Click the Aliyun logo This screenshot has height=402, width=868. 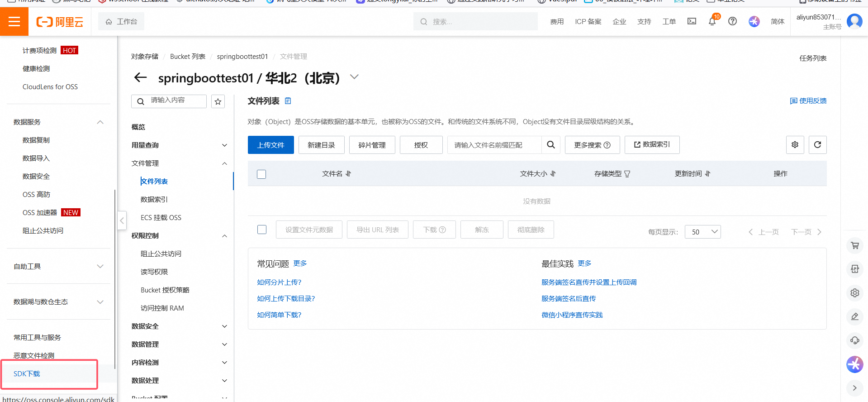(60, 22)
